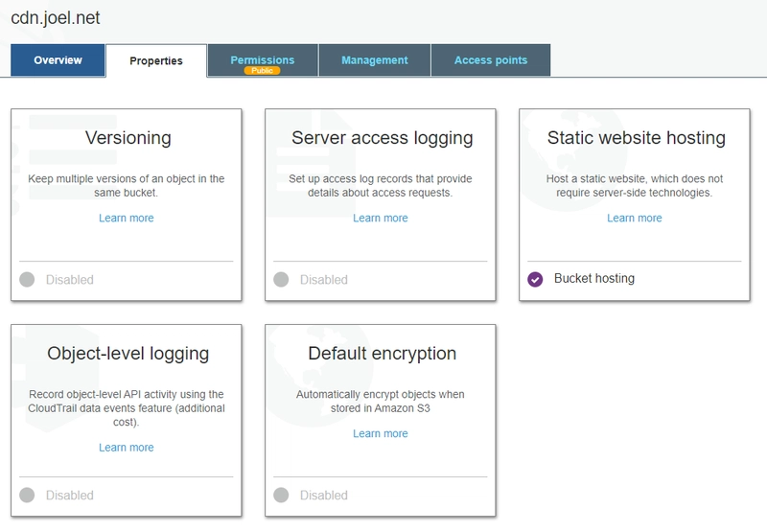
Task: Select the Properties tab
Action: click(x=156, y=61)
